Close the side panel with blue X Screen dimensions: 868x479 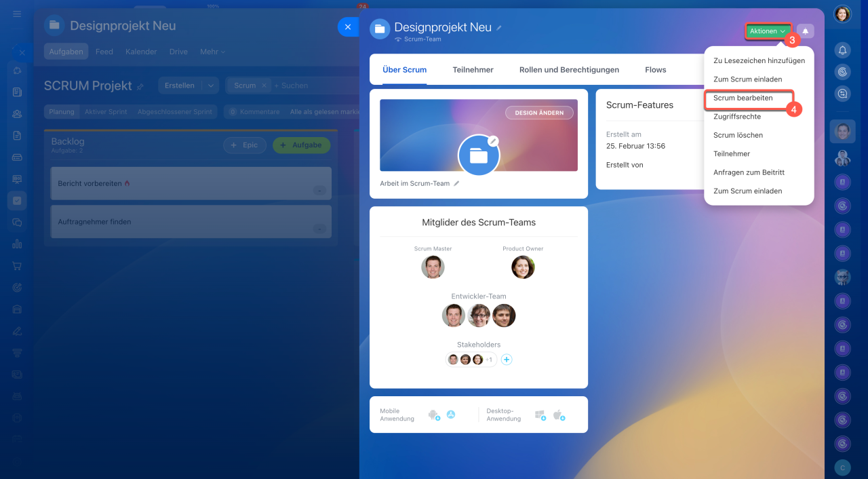point(348,26)
